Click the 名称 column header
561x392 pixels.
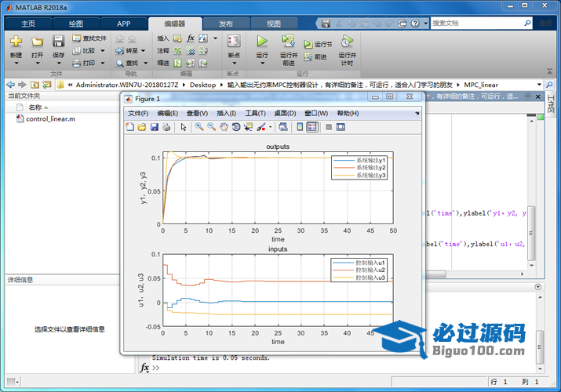(x=35, y=107)
